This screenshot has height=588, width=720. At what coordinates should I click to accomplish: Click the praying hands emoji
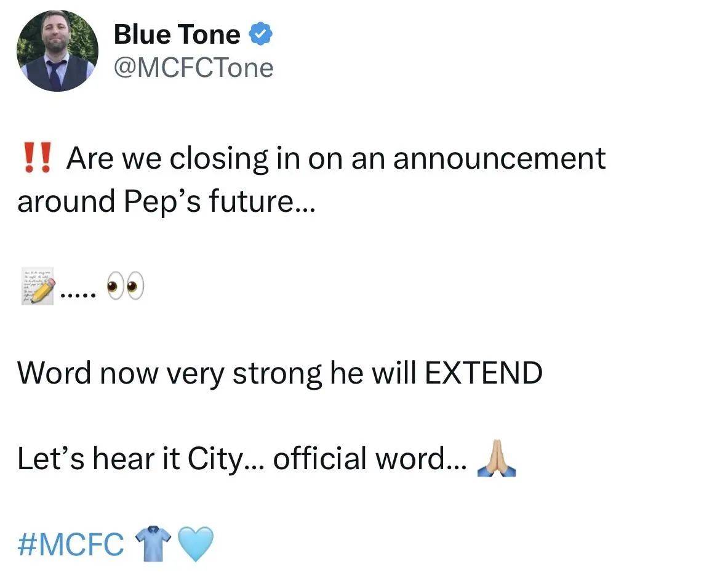pyautogui.click(x=497, y=458)
